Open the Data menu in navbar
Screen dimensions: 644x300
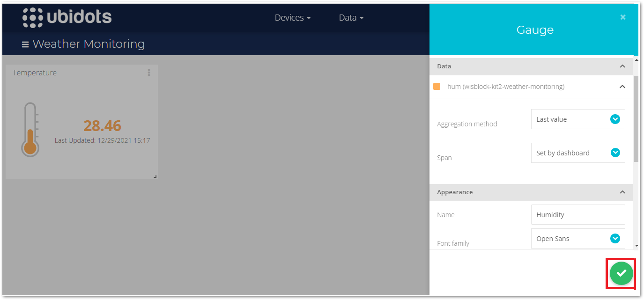[x=351, y=18]
